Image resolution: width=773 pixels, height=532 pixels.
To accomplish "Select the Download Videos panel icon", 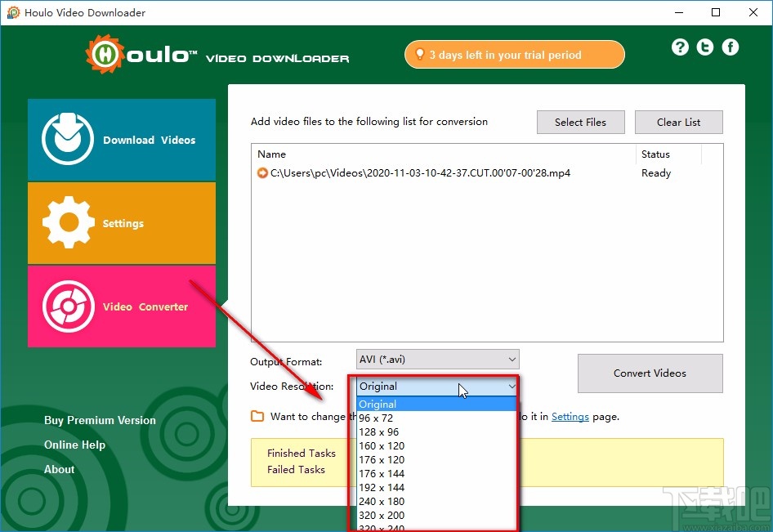I will (x=66, y=139).
